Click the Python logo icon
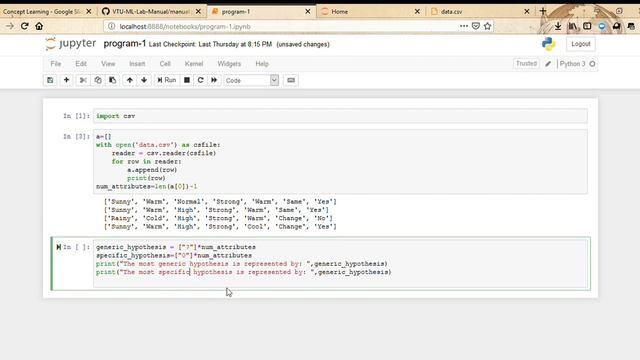 point(549,44)
